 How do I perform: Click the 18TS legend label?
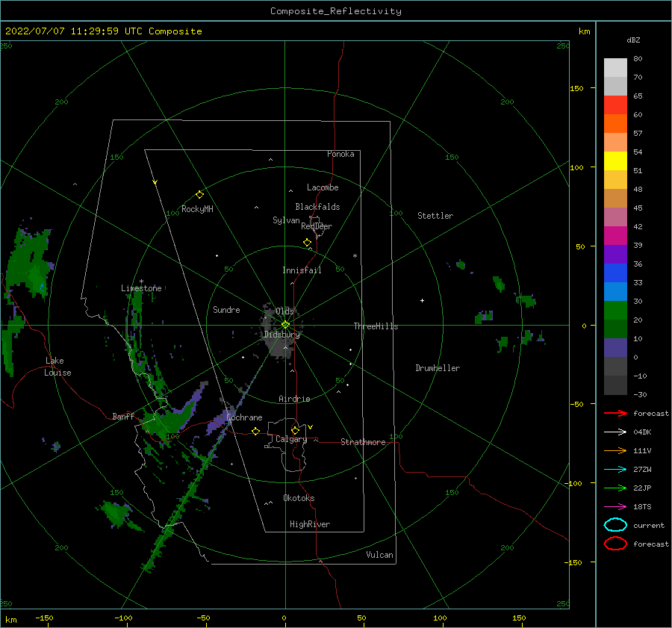[x=642, y=507]
